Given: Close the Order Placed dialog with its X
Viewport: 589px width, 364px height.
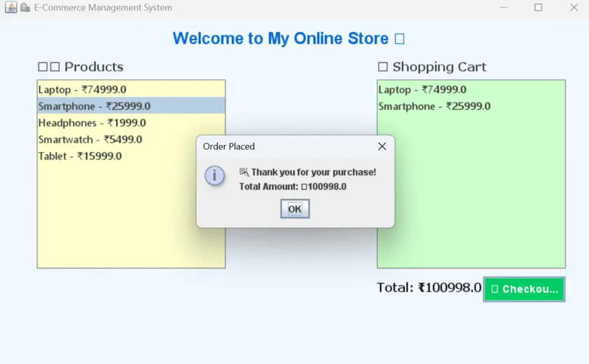Looking at the screenshot, I should pos(382,146).
